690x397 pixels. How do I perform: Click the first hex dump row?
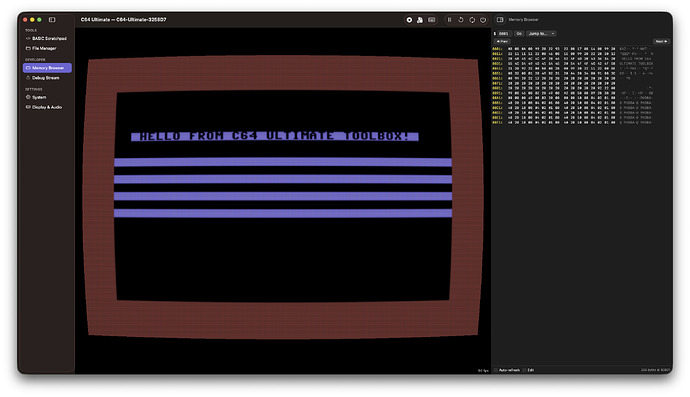573,49
